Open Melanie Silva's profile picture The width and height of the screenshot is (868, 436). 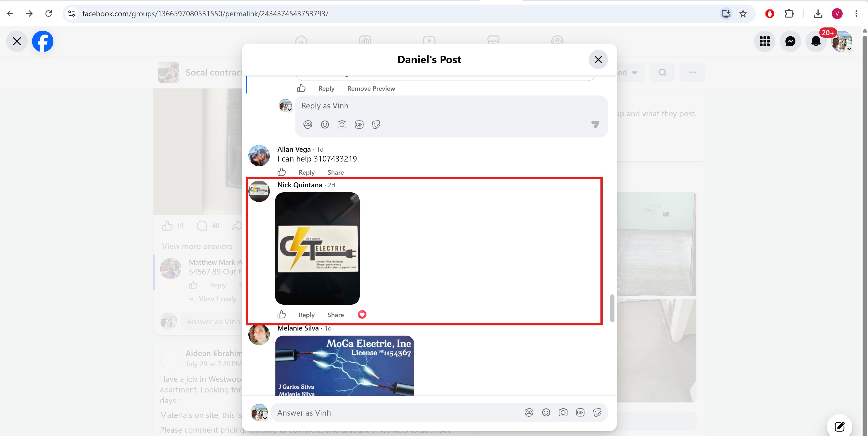(x=259, y=335)
